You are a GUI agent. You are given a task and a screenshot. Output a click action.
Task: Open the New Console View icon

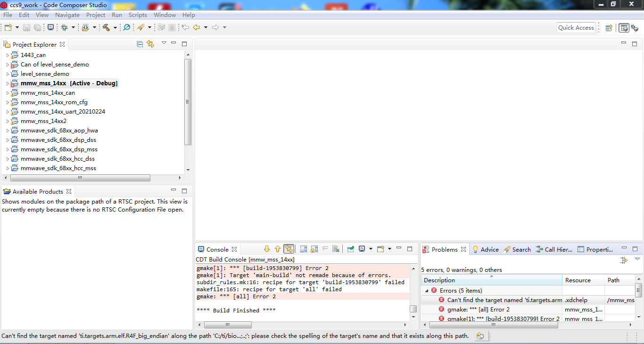click(x=380, y=249)
